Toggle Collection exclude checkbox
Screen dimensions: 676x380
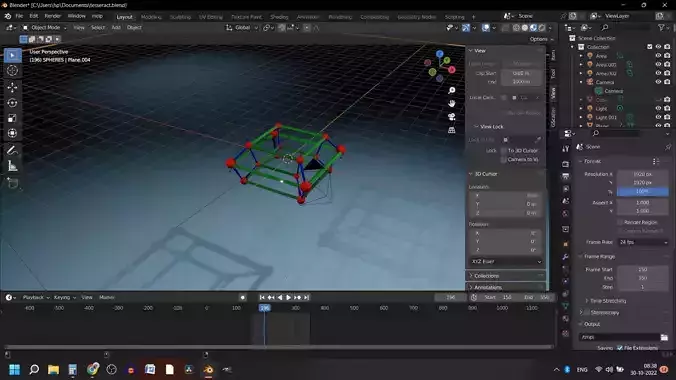(650, 47)
